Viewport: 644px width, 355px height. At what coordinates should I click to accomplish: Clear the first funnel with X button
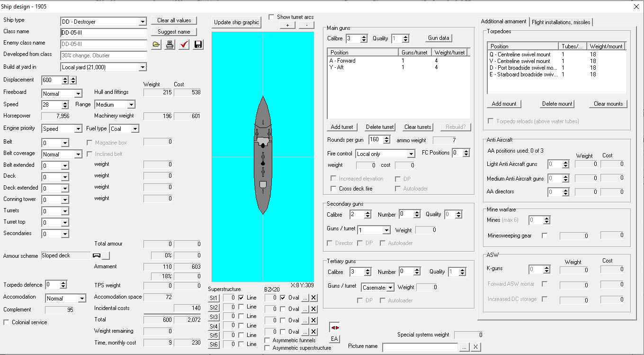[313, 298]
